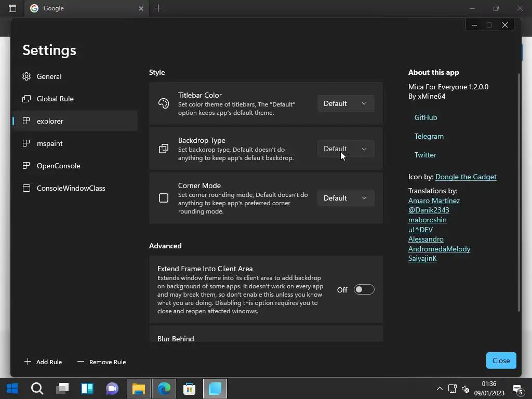This screenshot has height=399, width=532.
Task: Open the u!^DEV link
Action: click(420, 230)
